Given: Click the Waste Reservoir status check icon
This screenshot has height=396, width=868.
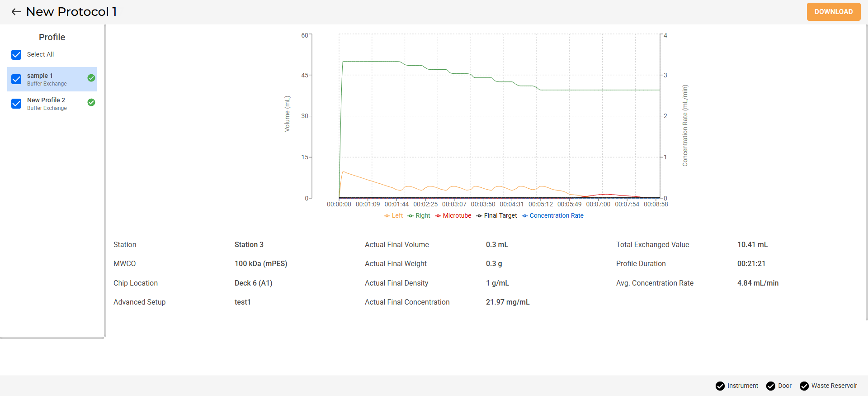Looking at the screenshot, I should (804, 386).
